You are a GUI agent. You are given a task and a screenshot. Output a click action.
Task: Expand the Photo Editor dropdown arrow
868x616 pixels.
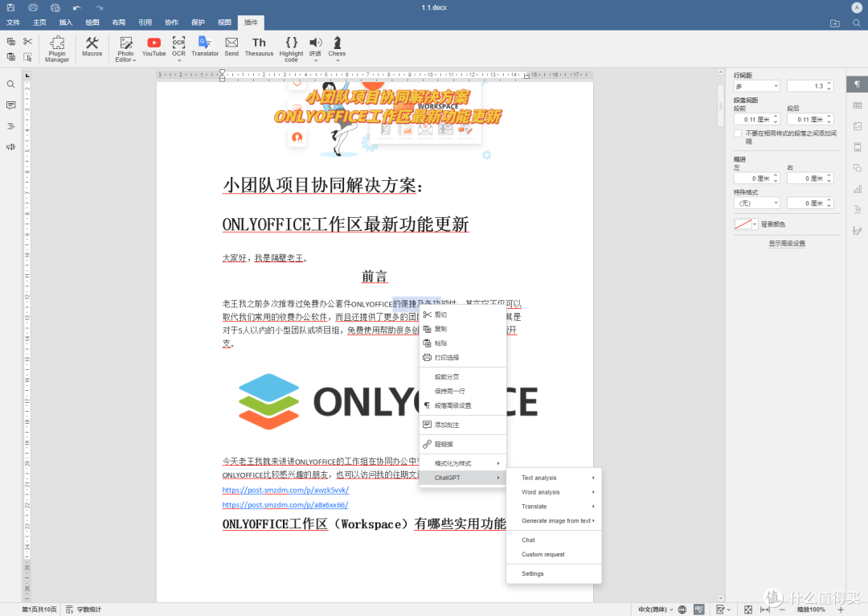pyautogui.click(x=134, y=60)
